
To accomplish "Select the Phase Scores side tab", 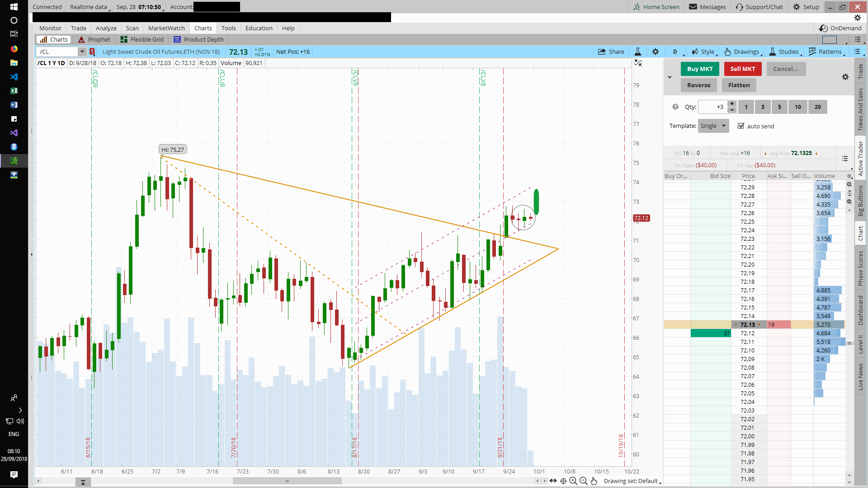I will [x=861, y=268].
